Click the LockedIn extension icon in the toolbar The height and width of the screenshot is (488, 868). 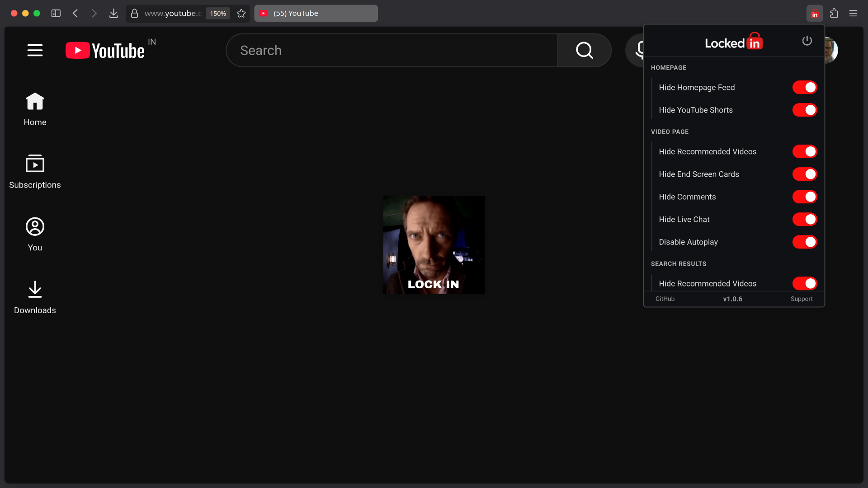(814, 13)
